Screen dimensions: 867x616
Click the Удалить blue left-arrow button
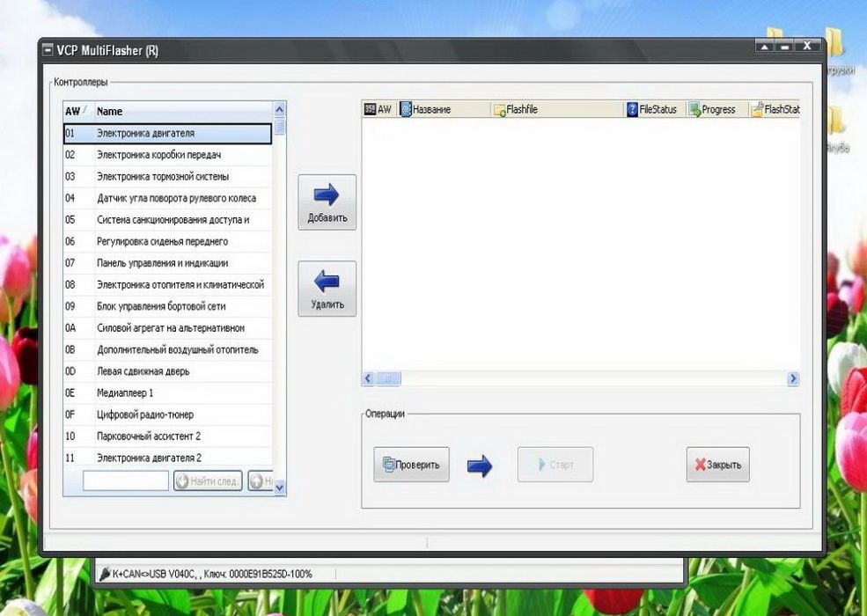(327, 289)
